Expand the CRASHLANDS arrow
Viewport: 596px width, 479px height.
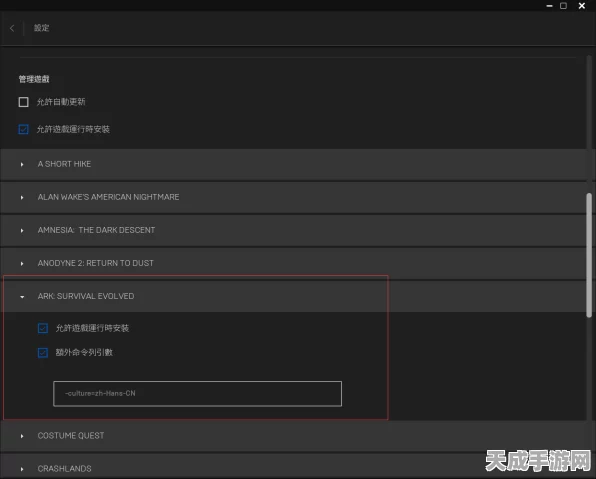click(22, 469)
